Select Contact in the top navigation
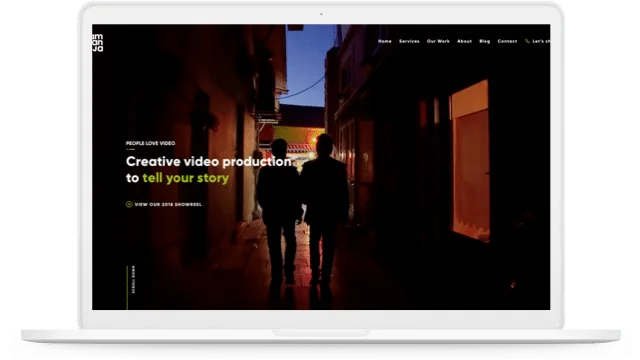This screenshot has width=640, height=360. click(507, 41)
